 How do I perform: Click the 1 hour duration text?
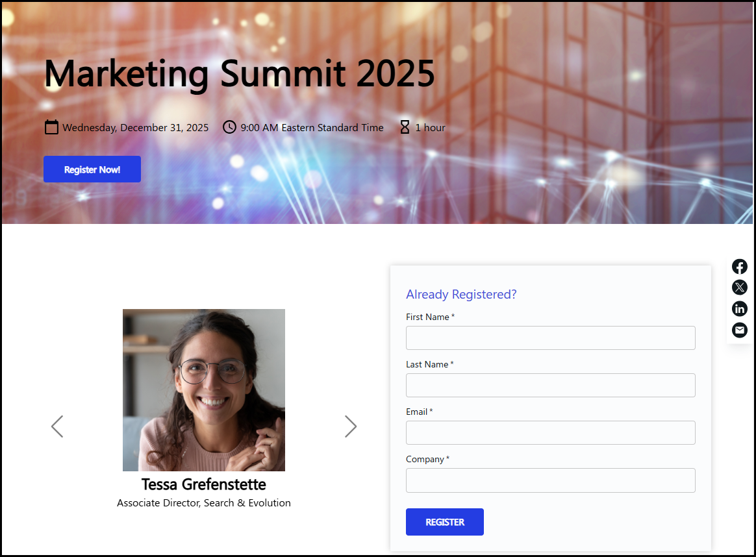point(430,128)
